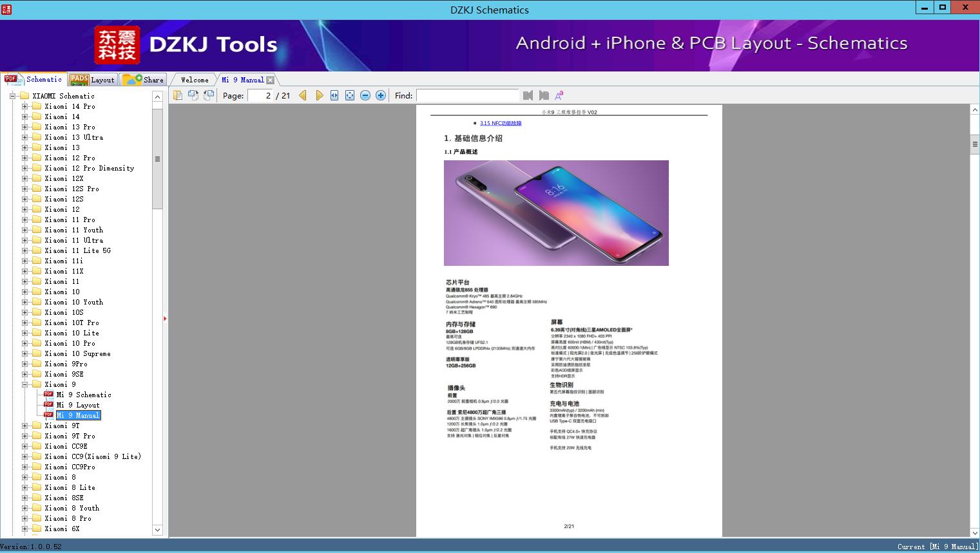Go to the previous page arrow
Image resolution: width=980 pixels, height=553 pixels.
pos(303,95)
